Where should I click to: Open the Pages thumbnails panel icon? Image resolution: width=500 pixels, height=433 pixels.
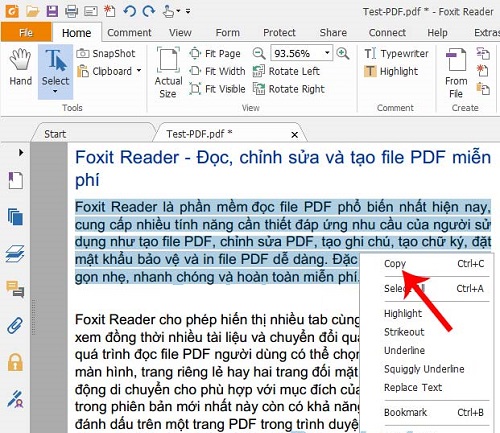[16, 217]
